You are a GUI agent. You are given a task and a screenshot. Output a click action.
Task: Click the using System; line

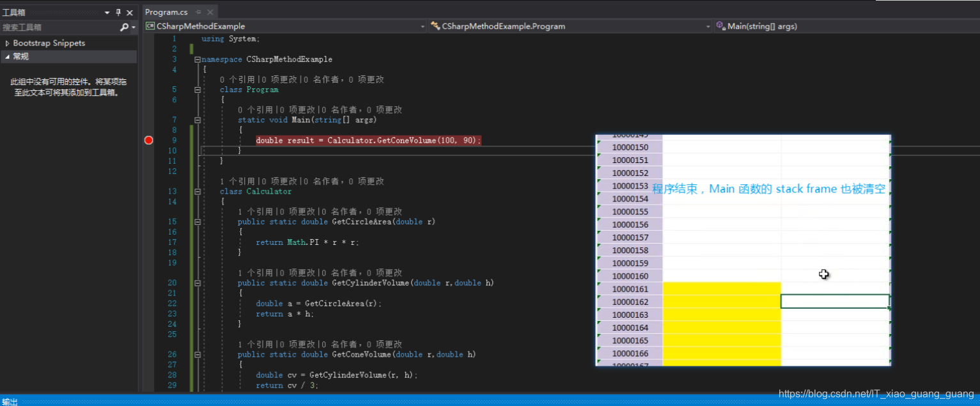click(231, 39)
